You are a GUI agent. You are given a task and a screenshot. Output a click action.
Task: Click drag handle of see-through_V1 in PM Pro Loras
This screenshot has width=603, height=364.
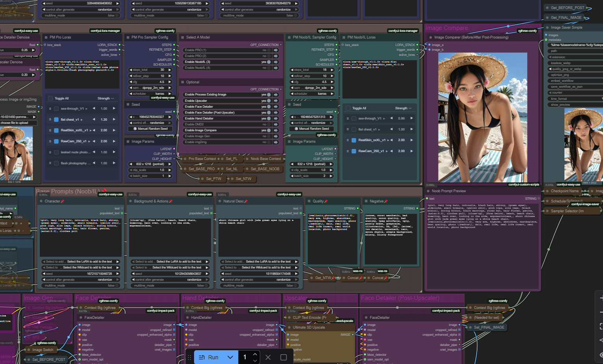(50, 108)
